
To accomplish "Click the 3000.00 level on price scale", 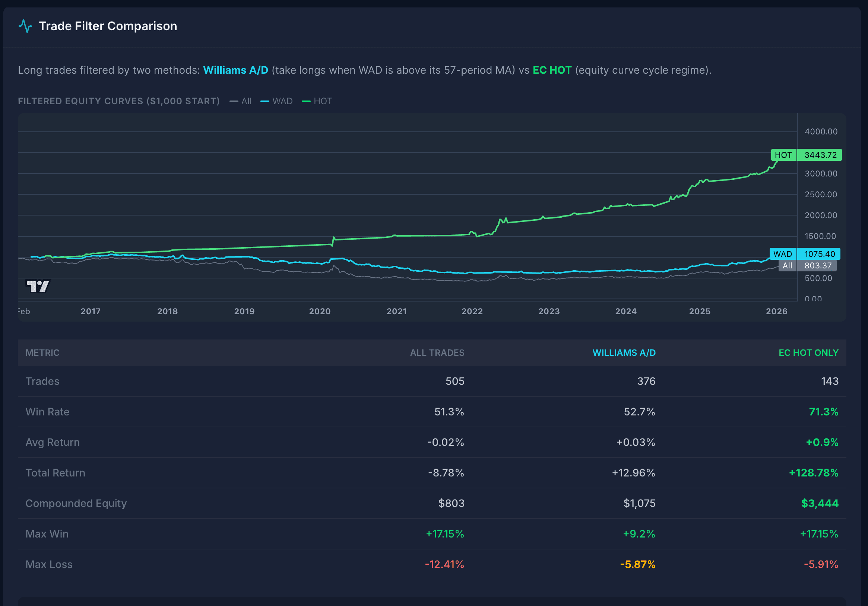I will point(820,174).
